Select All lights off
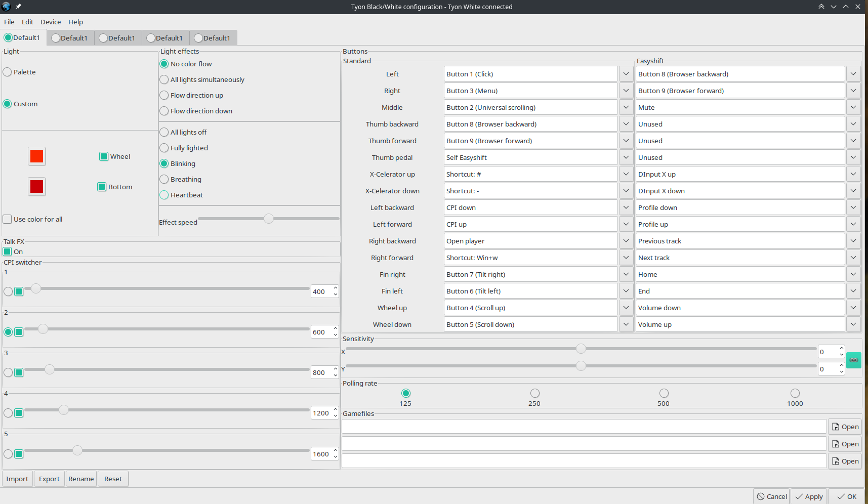868x504 pixels. (x=183, y=132)
